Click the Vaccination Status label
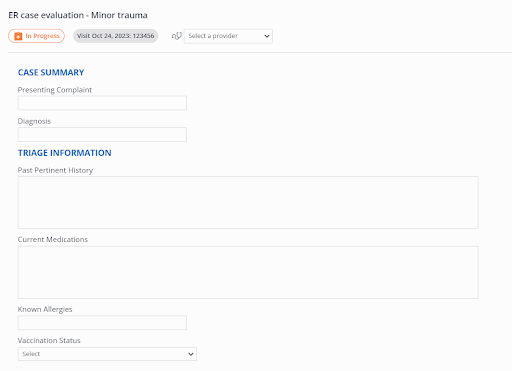 click(49, 340)
